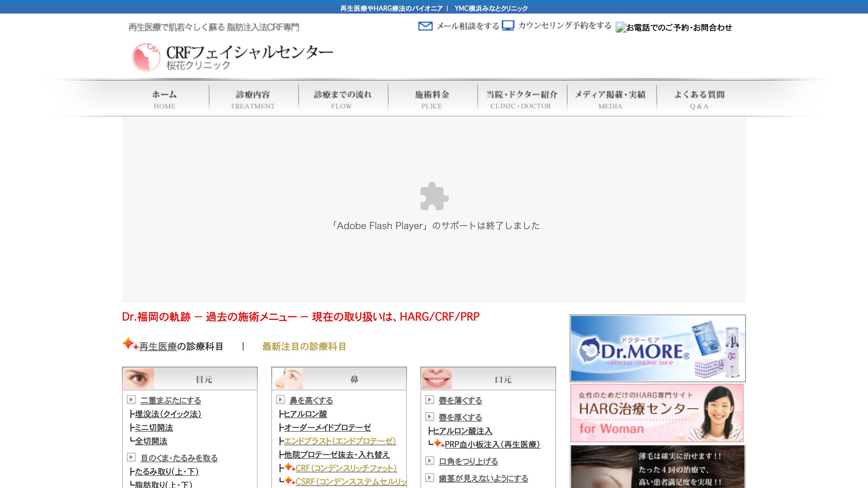The image size is (868, 488).
Task: Open the 当院・ドクター紹介 navigation tab
Action: tap(522, 99)
